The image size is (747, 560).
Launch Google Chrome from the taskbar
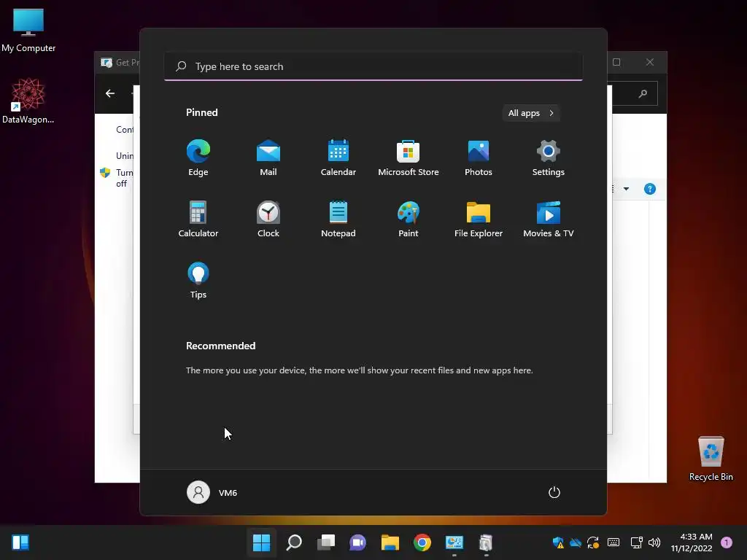(x=422, y=542)
